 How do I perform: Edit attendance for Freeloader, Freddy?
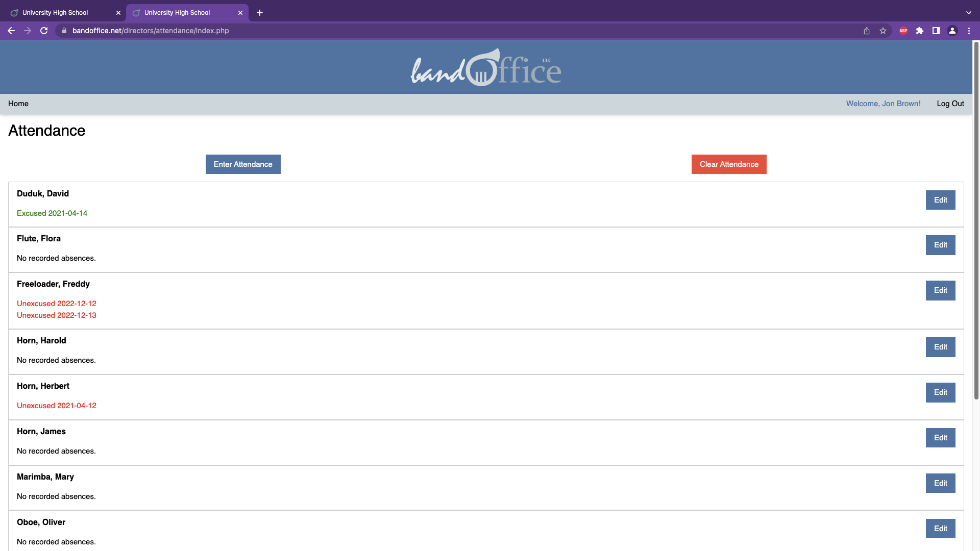(x=940, y=290)
